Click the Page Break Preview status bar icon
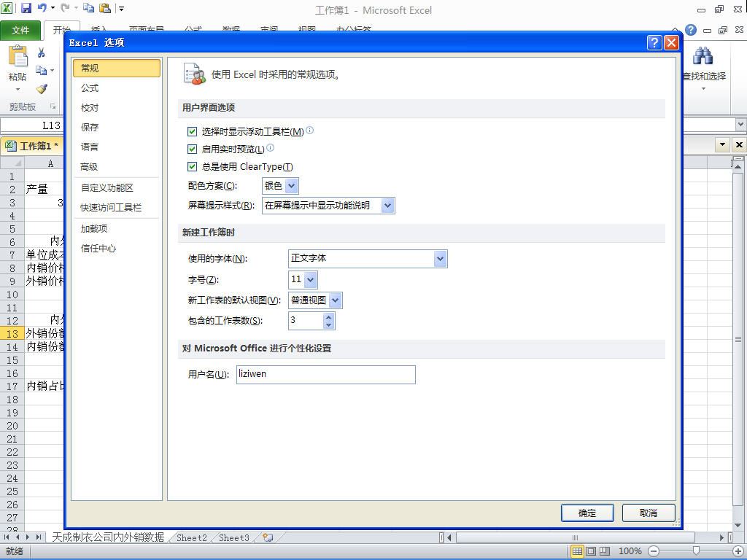Viewport: 747px width, 560px height. click(605, 551)
